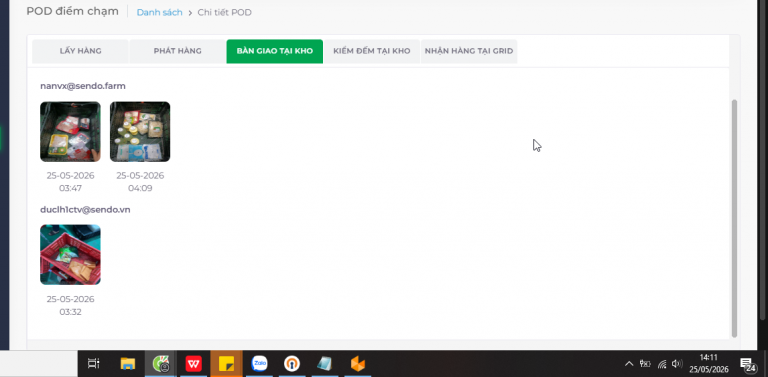Click the 25-05-2026 03:47 timestamp
Viewport: 768px width, 377px height.
70,182
